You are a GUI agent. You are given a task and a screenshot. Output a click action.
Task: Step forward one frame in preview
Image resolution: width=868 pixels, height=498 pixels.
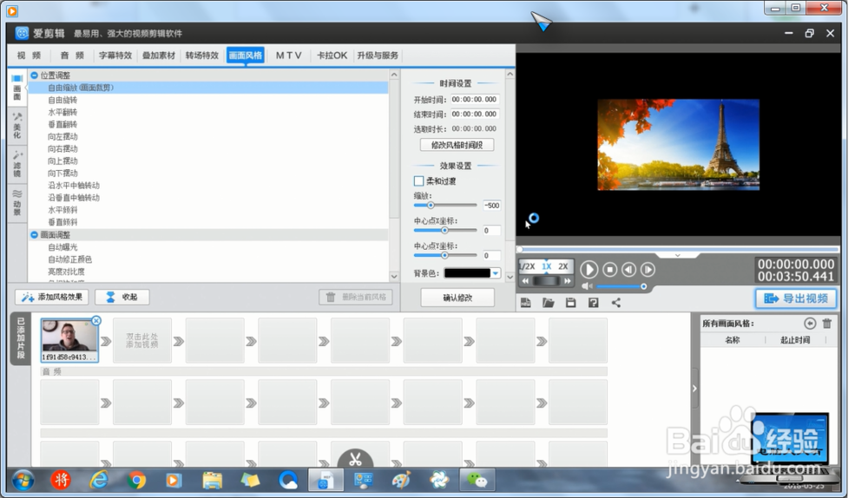(x=648, y=270)
